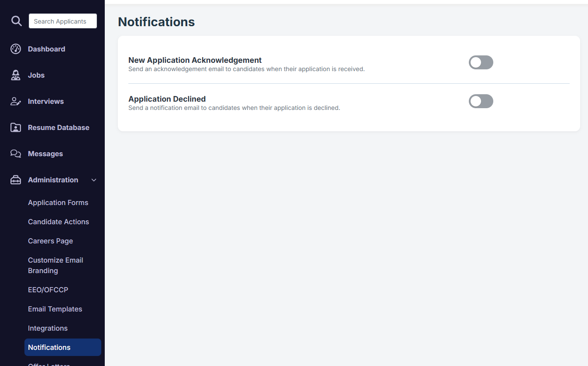Image resolution: width=588 pixels, height=366 pixels.
Task: Open EEO/OFCCP settings
Action: [48, 290]
